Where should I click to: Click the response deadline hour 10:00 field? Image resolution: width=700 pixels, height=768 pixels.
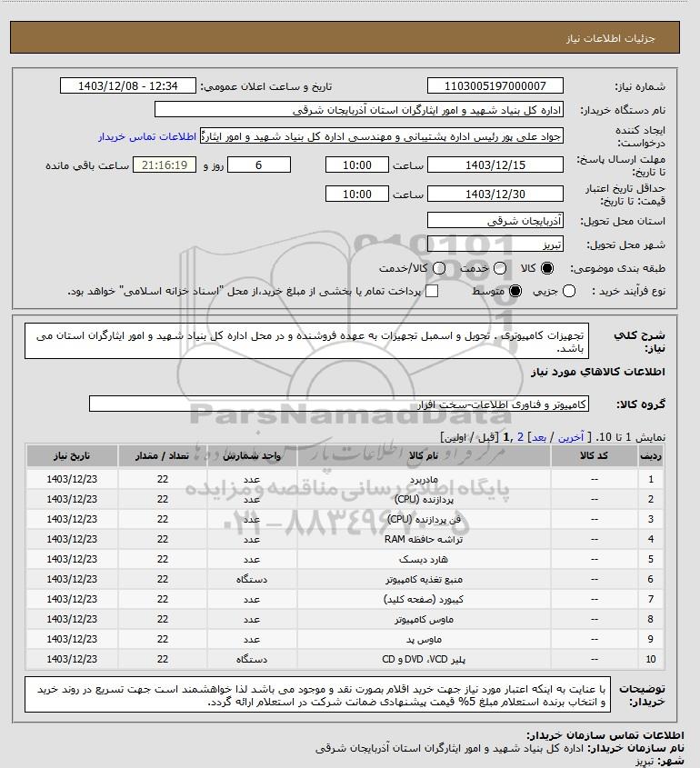pos(357,165)
